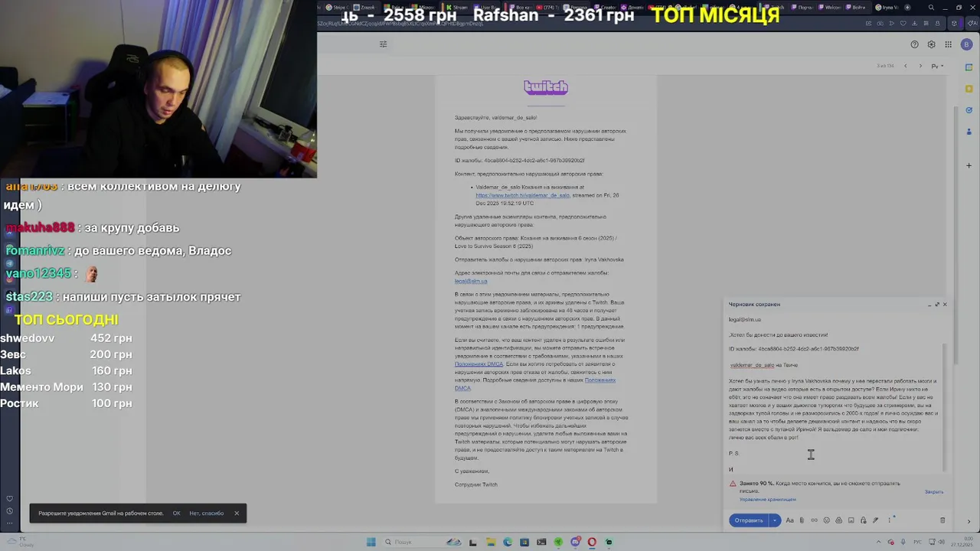Open text formatting options in compose
980x551 pixels.
(789, 520)
